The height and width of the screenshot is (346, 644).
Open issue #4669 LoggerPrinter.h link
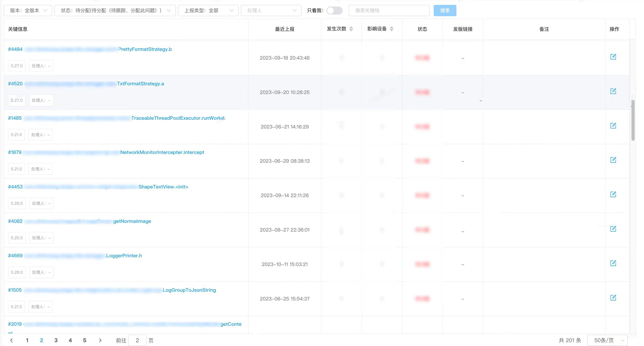tap(123, 256)
